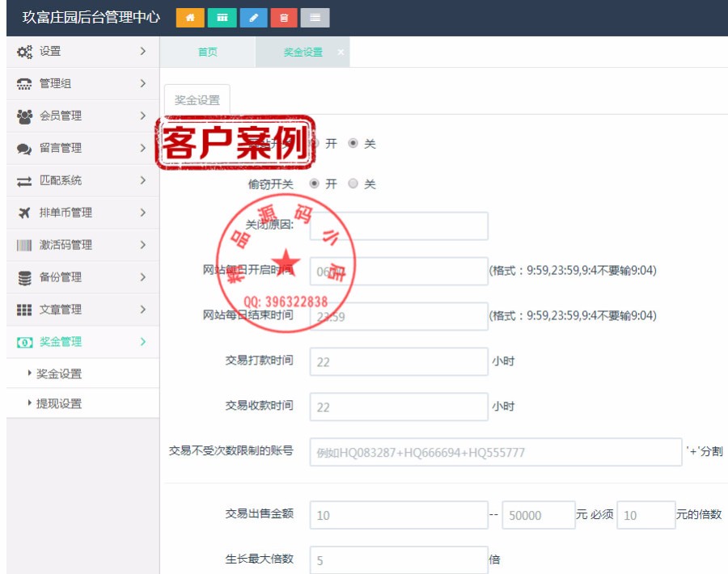Screen dimensions: 728x574
Task: Expand the 激活码管理 menu chevron
Action: point(143,244)
